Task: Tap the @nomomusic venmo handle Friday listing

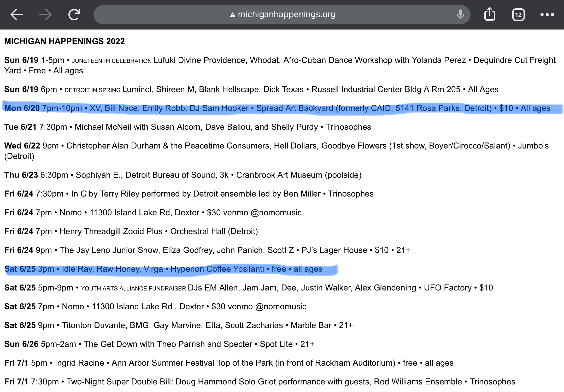Action: [x=276, y=212]
